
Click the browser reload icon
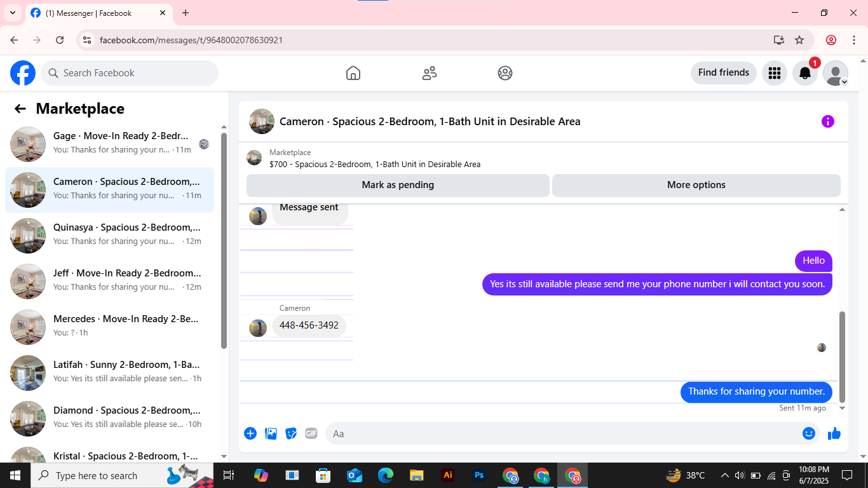coord(60,40)
